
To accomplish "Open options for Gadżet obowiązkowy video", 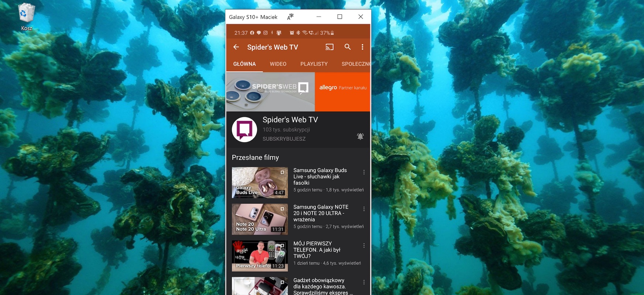I will pos(364,282).
